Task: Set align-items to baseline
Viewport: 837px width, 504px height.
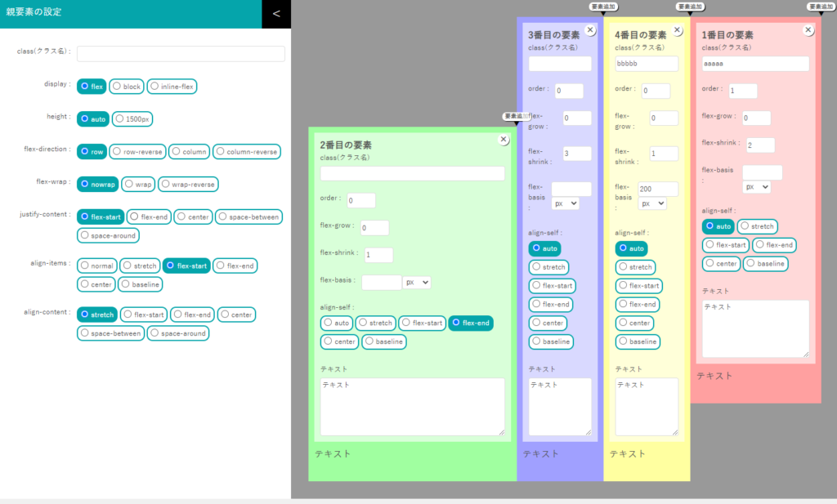Action: pyautogui.click(x=140, y=283)
